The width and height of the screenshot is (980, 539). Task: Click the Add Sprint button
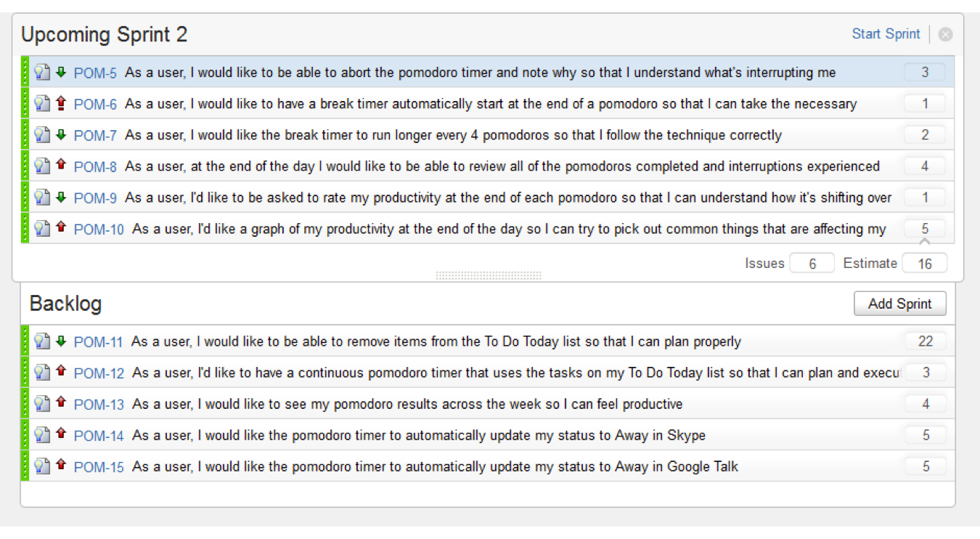click(x=900, y=304)
